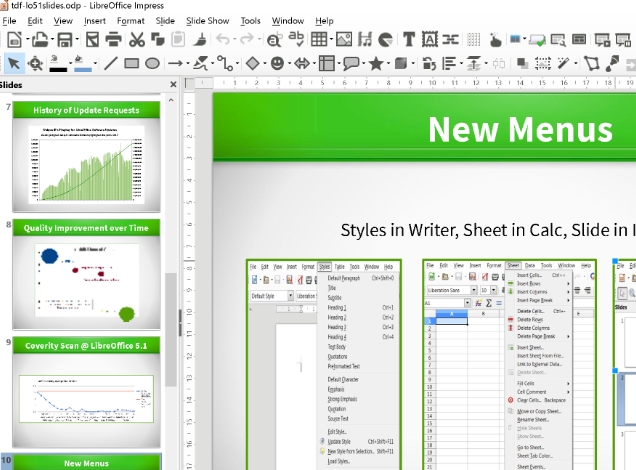Open the Line Color dropdown arrow
This screenshot has width=636, height=470.
point(71,64)
